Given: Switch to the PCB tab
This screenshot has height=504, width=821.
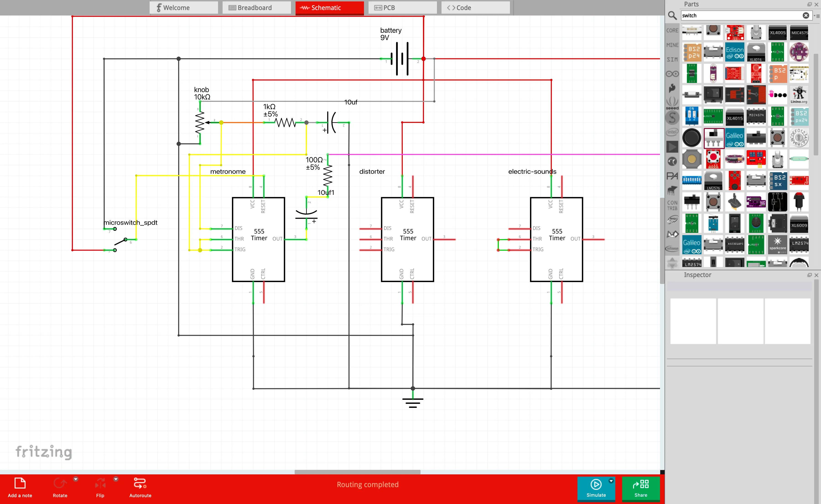Looking at the screenshot, I should click(x=402, y=8).
